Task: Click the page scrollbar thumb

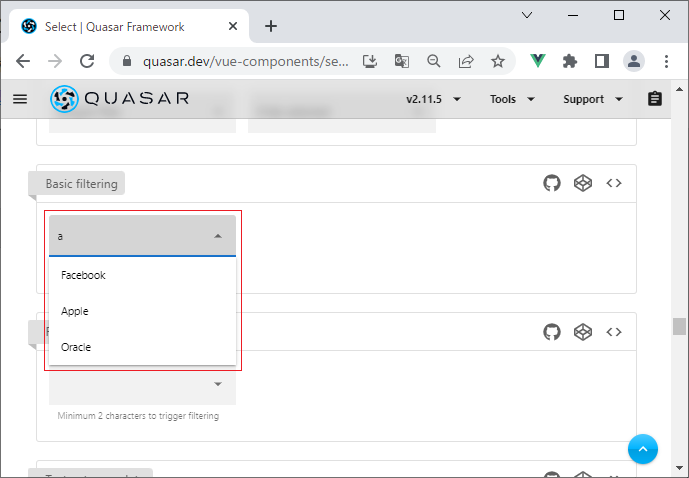Action: (x=679, y=326)
